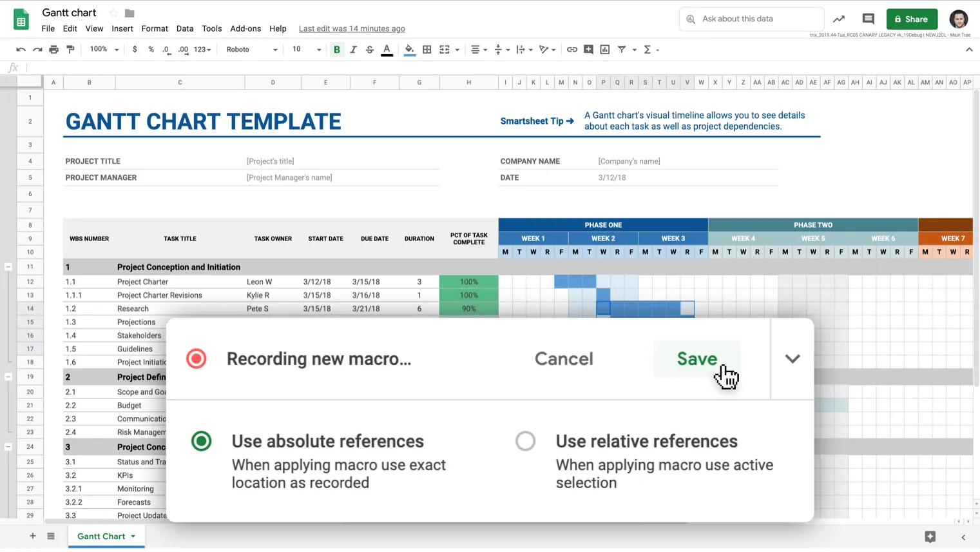Screen dimensions: 980x552
Task: Open fill color picker
Action: coord(410,50)
